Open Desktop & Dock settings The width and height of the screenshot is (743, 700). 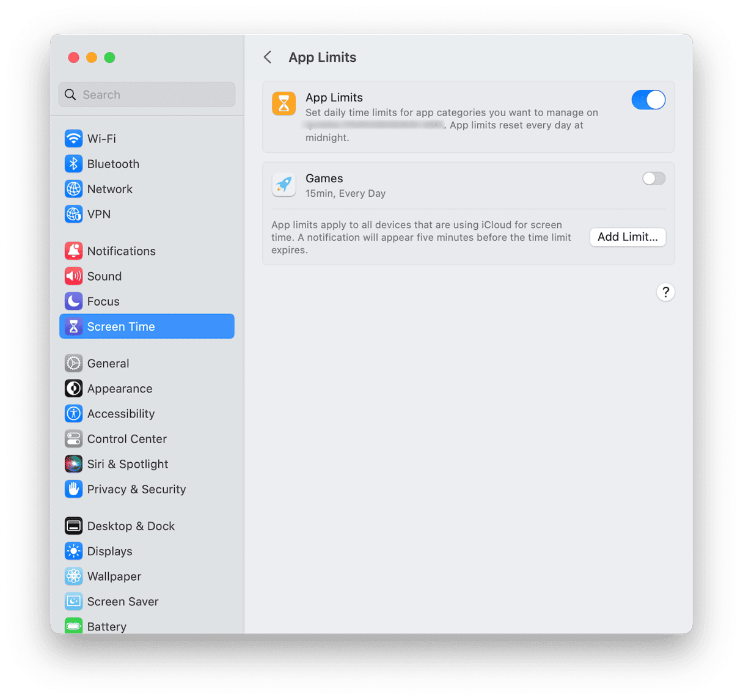pyautogui.click(x=147, y=526)
